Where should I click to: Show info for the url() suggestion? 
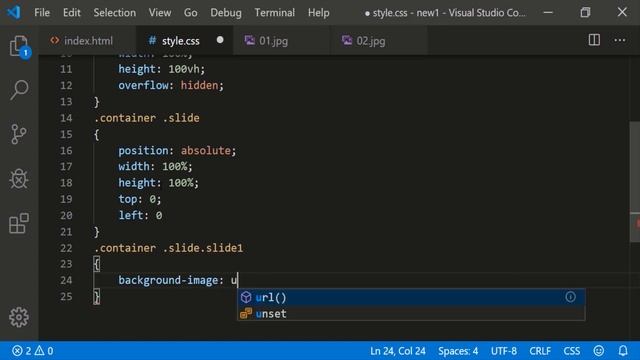(570, 297)
